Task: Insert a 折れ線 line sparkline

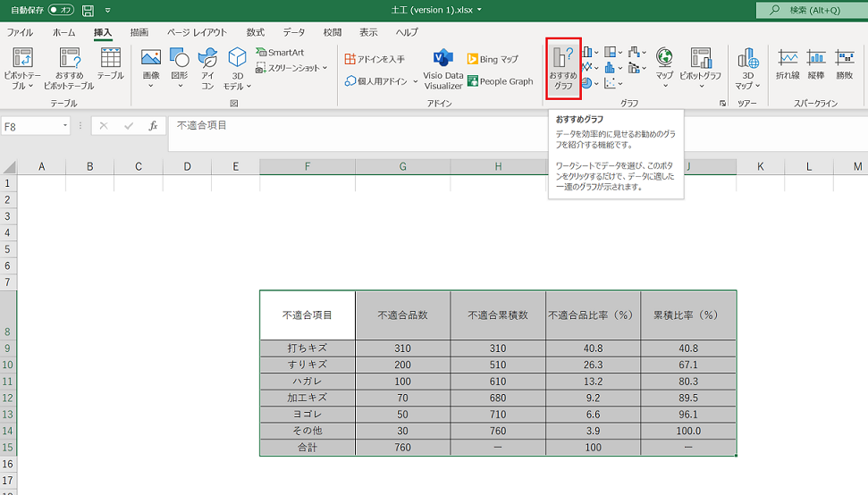Action: [788, 65]
